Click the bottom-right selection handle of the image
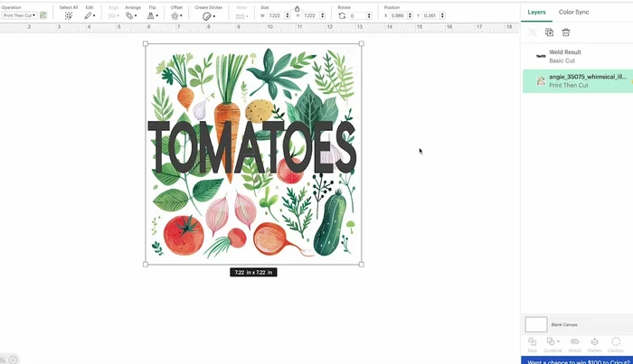 coord(362,265)
